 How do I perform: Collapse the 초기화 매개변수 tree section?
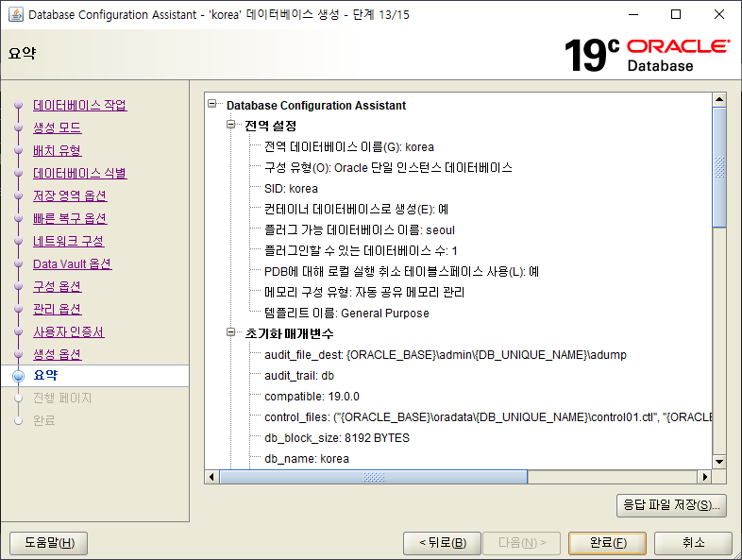click(x=231, y=331)
